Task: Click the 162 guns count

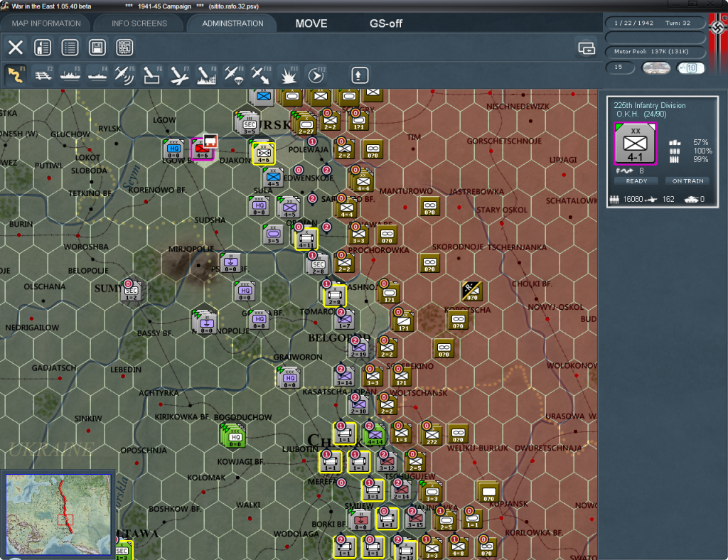Action: (x=668, y=199)
